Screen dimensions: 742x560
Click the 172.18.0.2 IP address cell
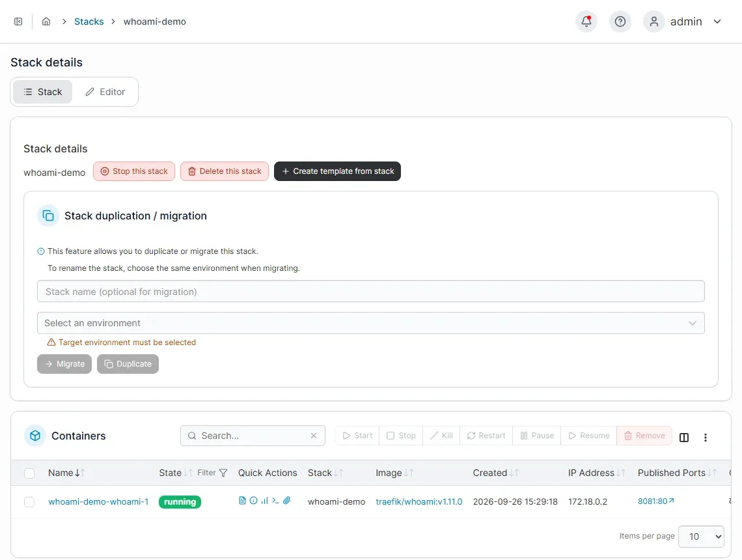pos(587,502)
